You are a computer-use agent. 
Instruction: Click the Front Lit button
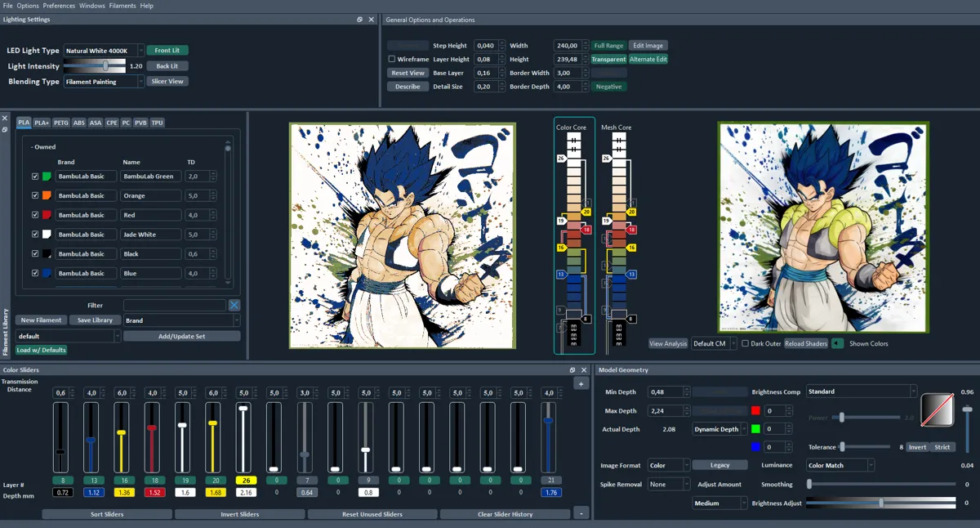point(167,51)
